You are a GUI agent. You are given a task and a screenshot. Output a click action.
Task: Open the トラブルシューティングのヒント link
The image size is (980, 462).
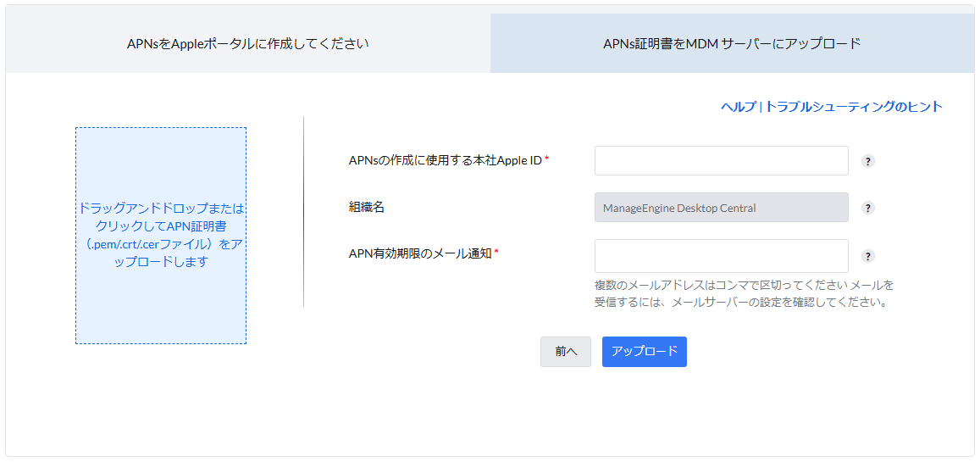854,107
